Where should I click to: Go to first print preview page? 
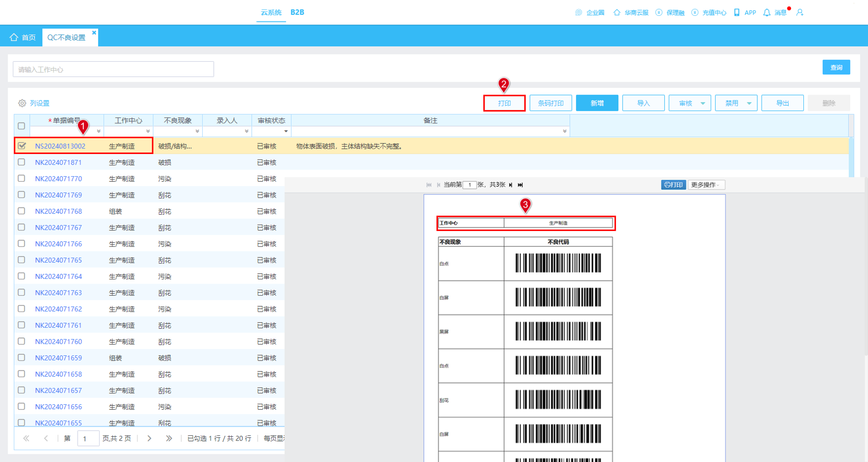pyautogui.click(x=429, y=185)
